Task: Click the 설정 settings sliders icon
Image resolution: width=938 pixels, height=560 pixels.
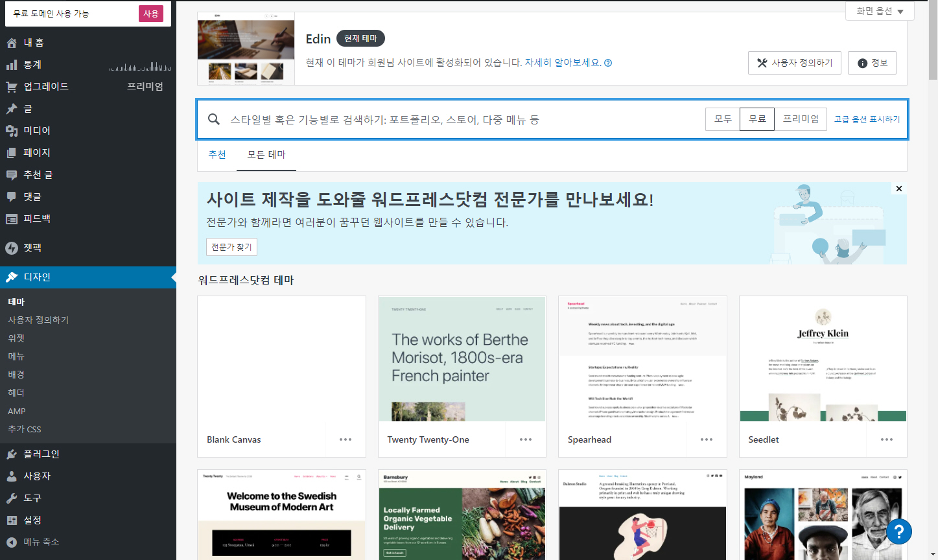Action: pos(12,520)
